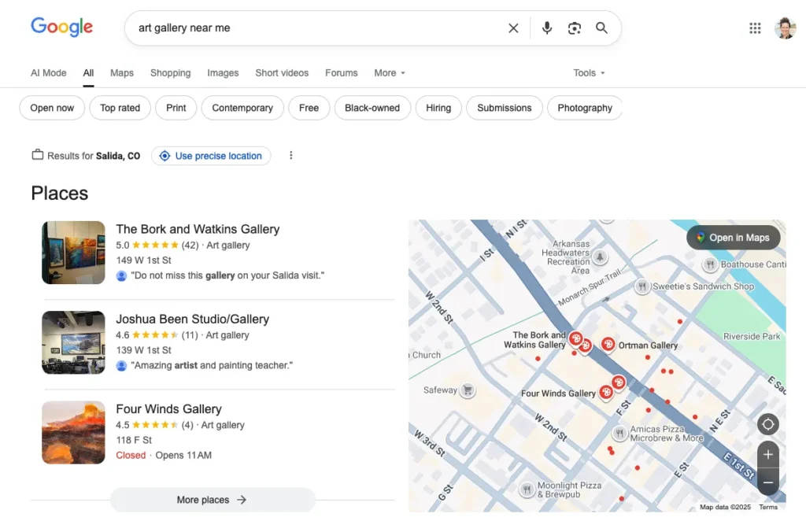Start voice search with the microphone icon

click(x=547, y=28)
